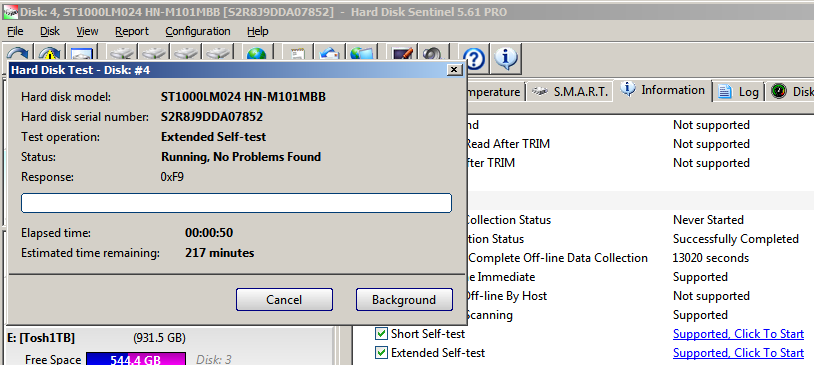The height and width of the screenshot is (365, 814).
Task: Click serial number S2R8J9DDA07852 in dialog
Action: pos(212,117)
